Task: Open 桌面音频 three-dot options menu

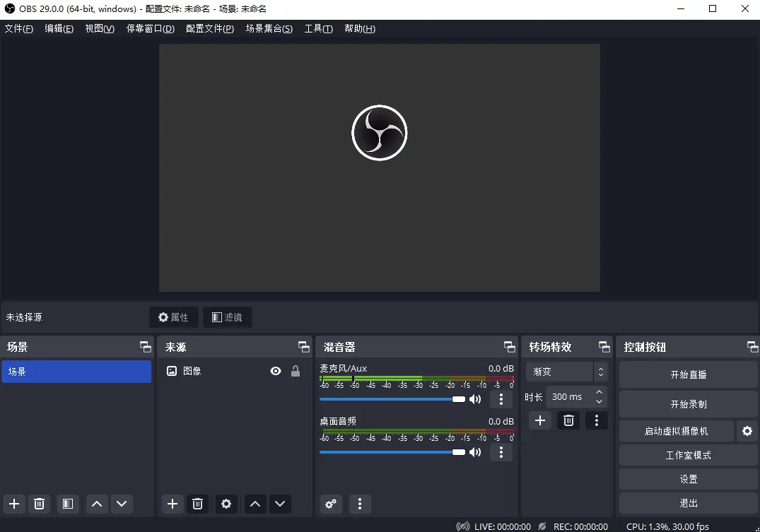Action: (x=501, y=452)
